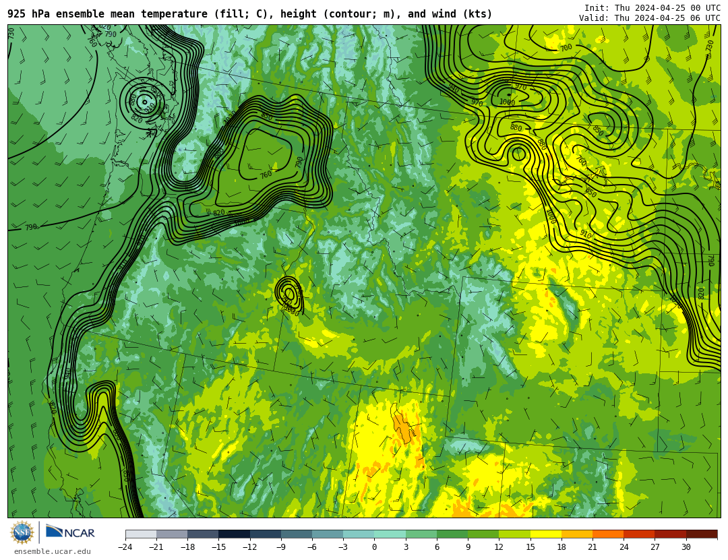Viewport: 728px width, 560px height.
Task: Pick the colorbar swatch between -9 and -6
Action: click(x=297, y=534)
